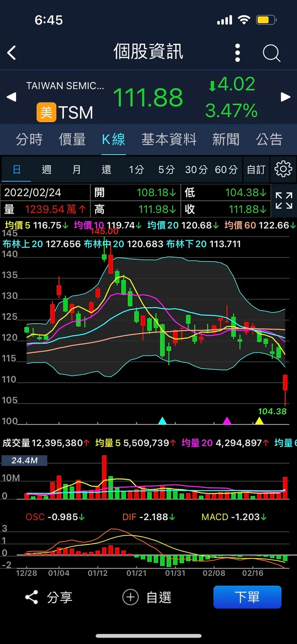Image resolution: width=297 pixels, height=644 pixels.
Task: Tap the 布林上 20 127.656 label
Action: point(42,244)
